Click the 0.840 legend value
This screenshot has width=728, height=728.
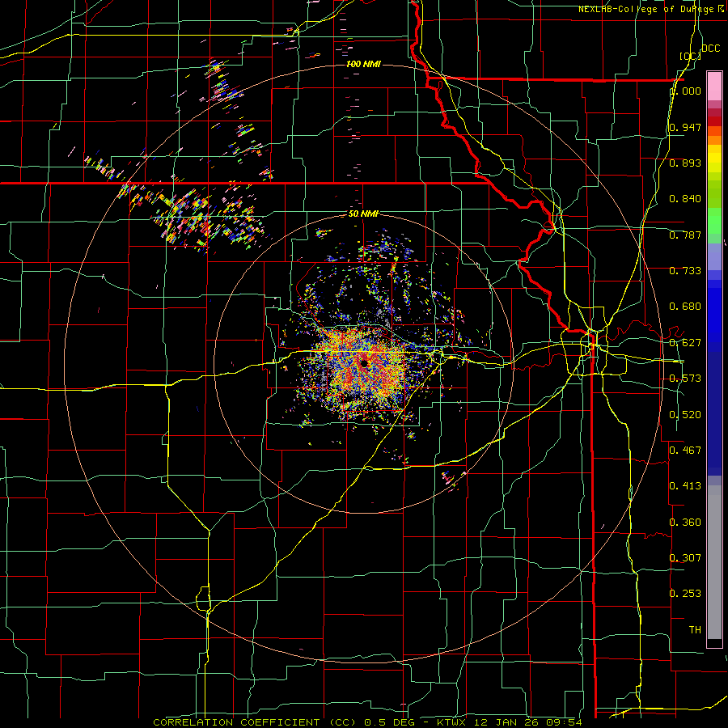(685, 199)
